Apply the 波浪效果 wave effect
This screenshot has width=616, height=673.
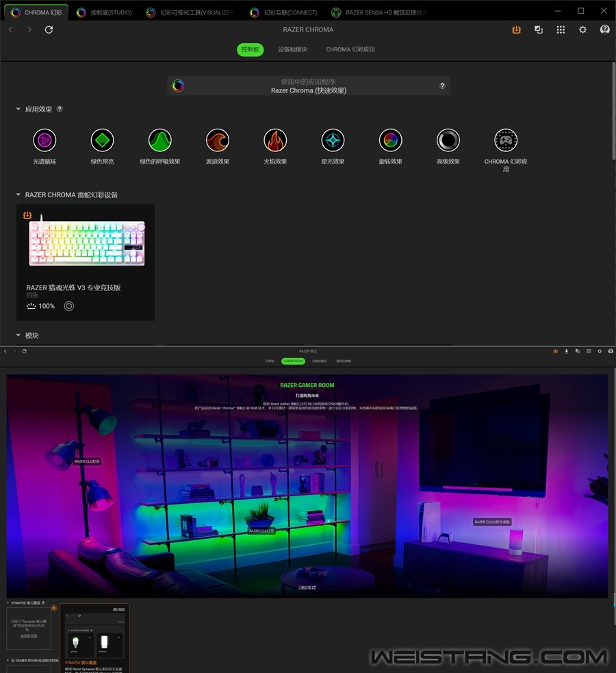coord(218,140)
